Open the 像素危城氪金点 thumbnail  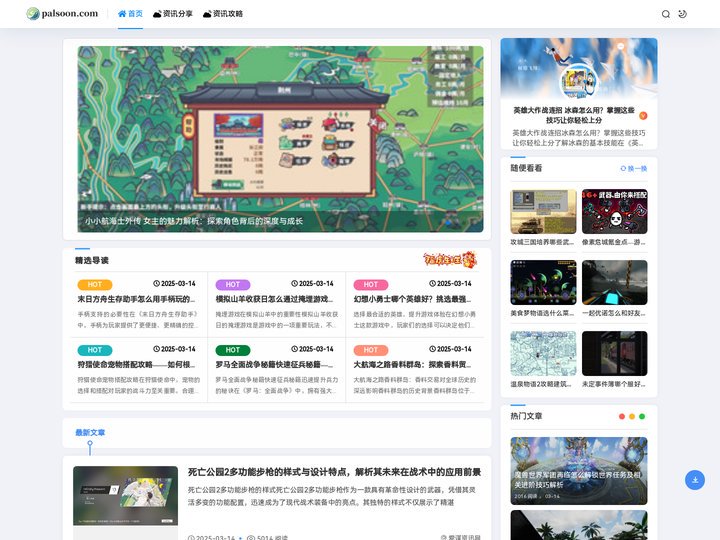coord(614,212)
